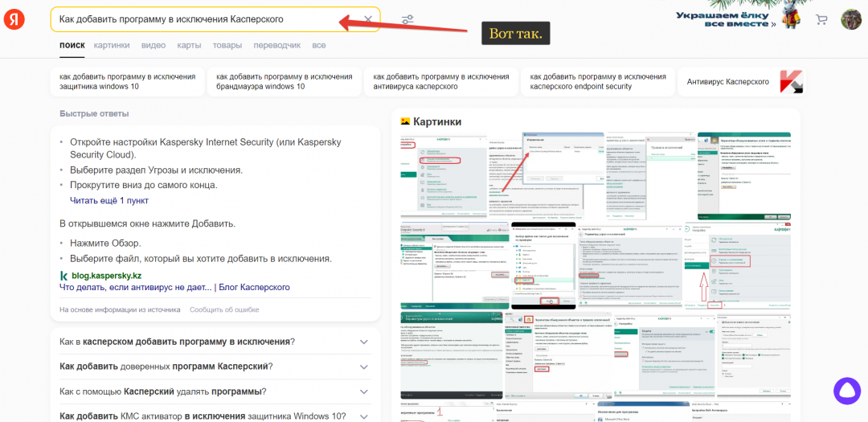The image size is (868, 422).
Task: Open top-row thumbnail with red diagonal arrow
Action: pos(545,175)
